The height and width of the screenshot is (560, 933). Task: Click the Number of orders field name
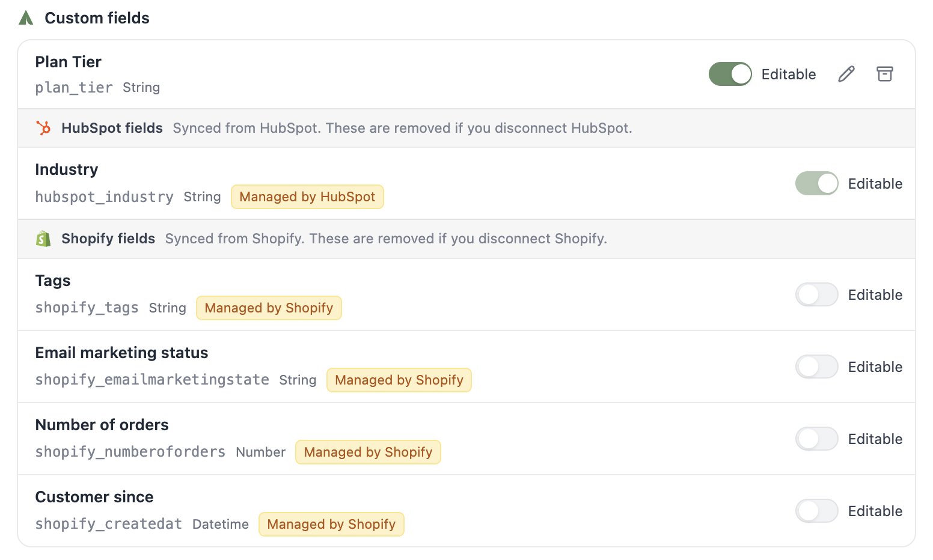tap(102, 425)
